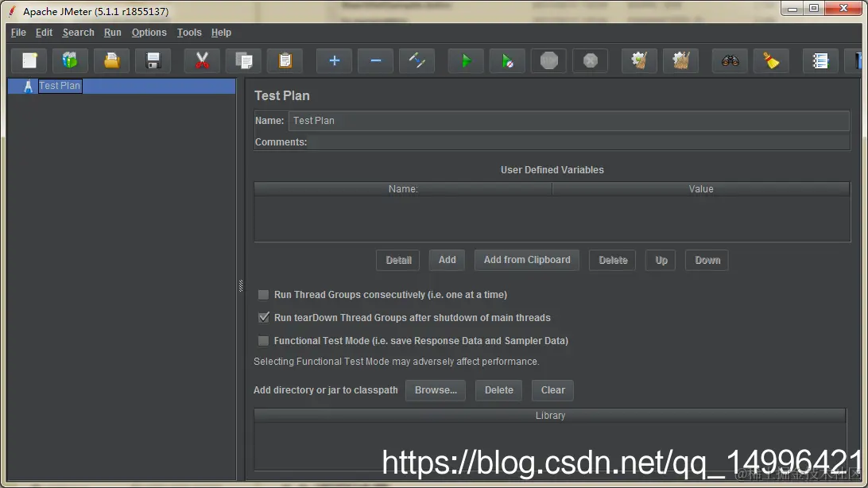This screenshot has height=488, width=868.
Task: Open the Options menu
Action: point(149,32)
